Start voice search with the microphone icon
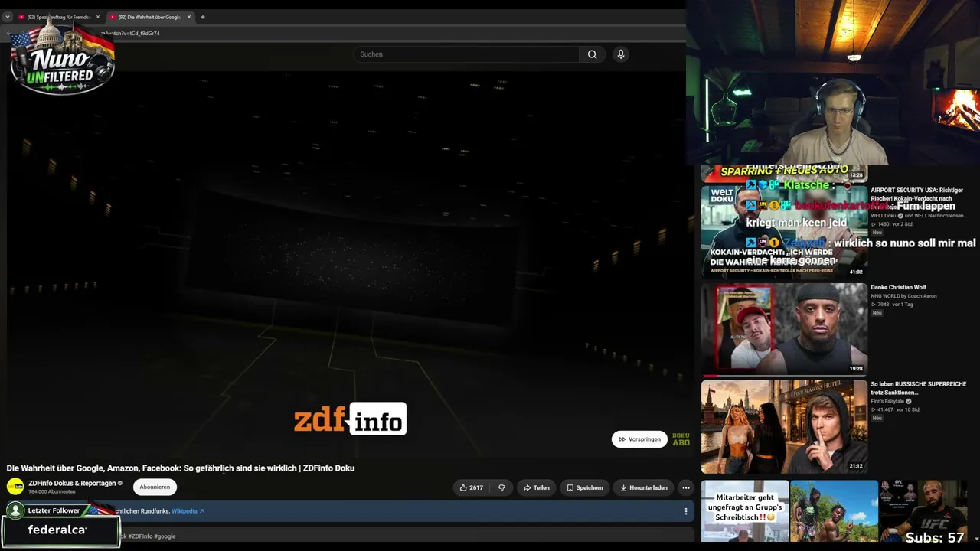 (x=621, y=54)
